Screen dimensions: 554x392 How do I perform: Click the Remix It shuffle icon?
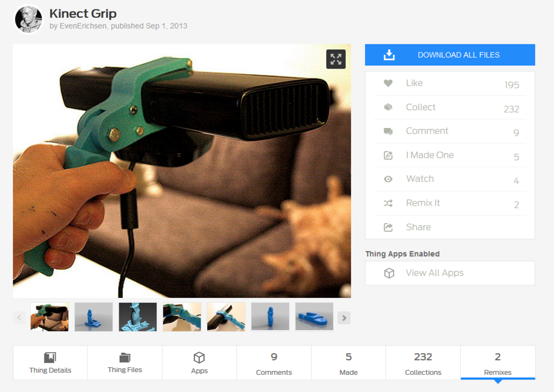(x=388, y=203)
